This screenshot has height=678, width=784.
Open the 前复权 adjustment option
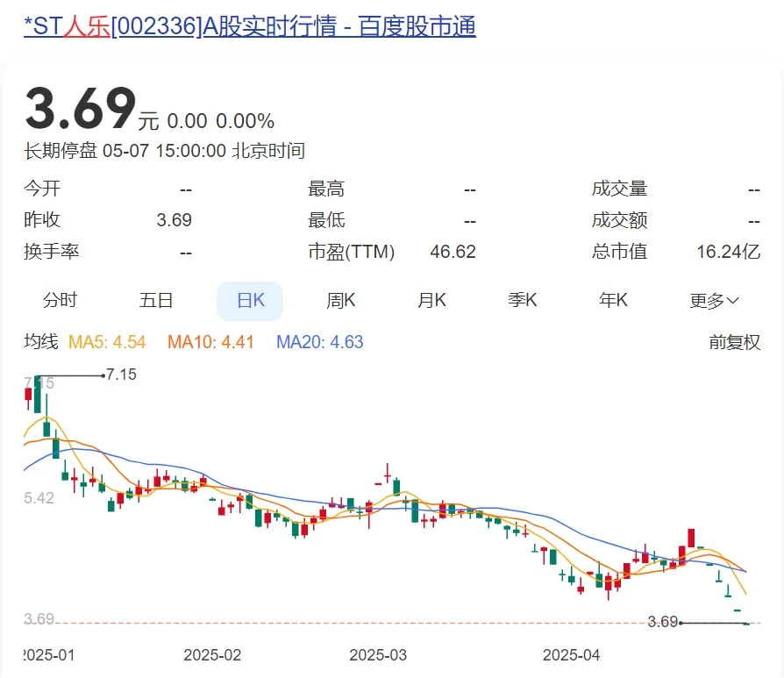735,342
